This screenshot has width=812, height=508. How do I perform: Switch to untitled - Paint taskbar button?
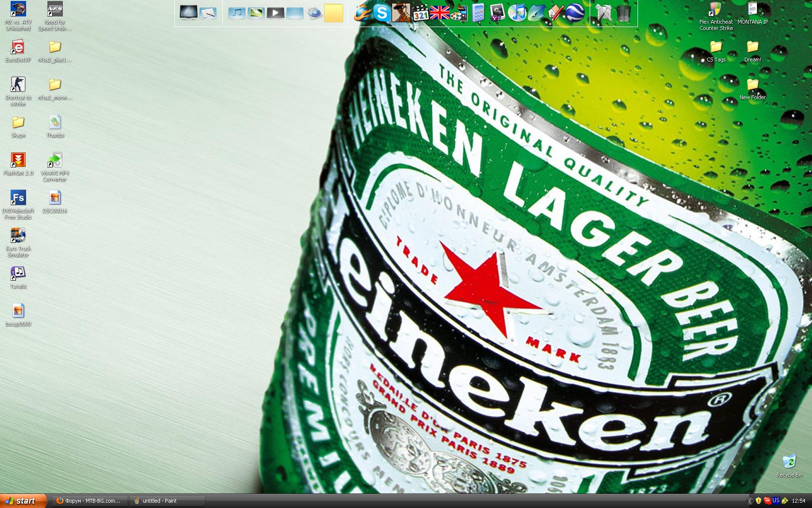click(167, 501)
